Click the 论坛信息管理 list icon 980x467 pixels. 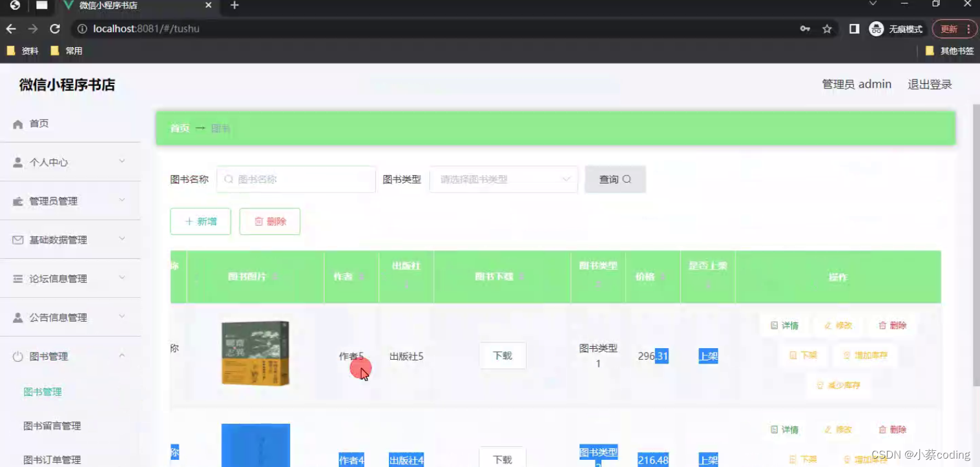tap(17, 278)
